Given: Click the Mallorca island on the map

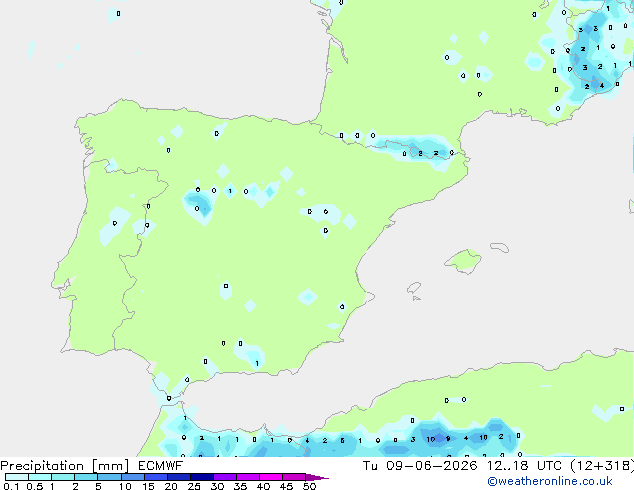Looking at the screenshot, I should pos(463,261).
